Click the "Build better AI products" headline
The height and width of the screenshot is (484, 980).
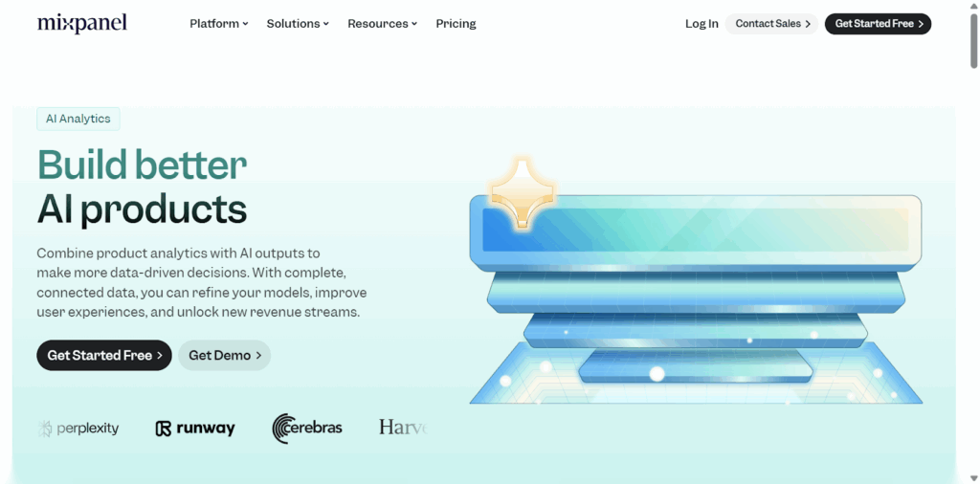click(x=142, y=187)
